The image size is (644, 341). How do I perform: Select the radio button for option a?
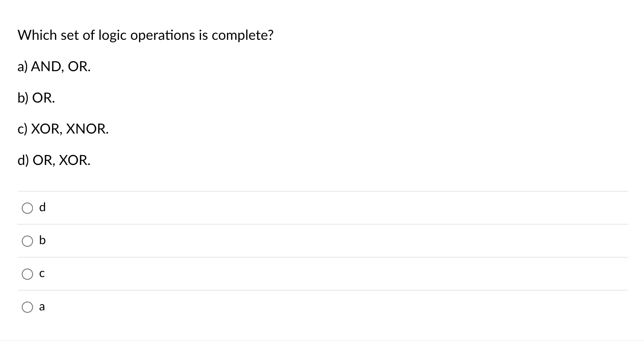click(27, 307)
